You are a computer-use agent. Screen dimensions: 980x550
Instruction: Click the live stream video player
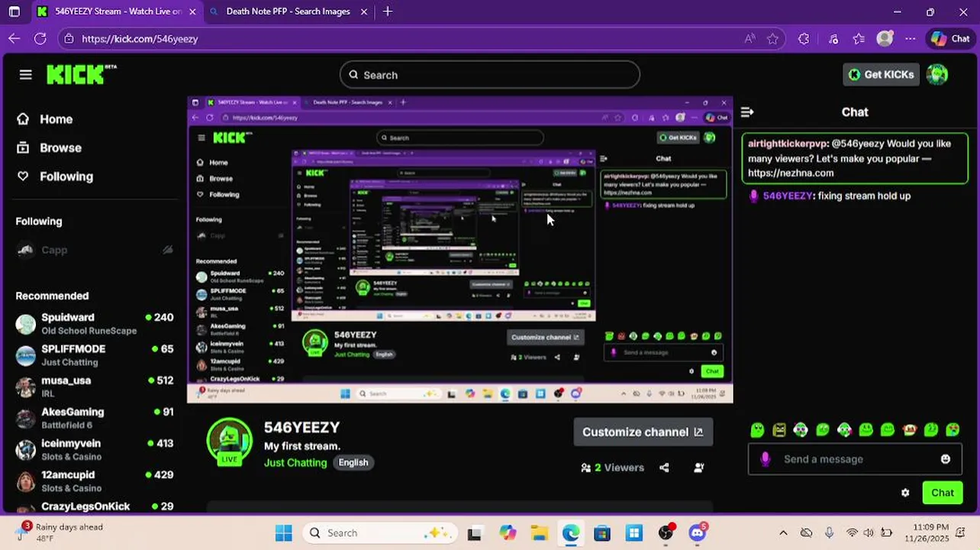tap(459, 249)
